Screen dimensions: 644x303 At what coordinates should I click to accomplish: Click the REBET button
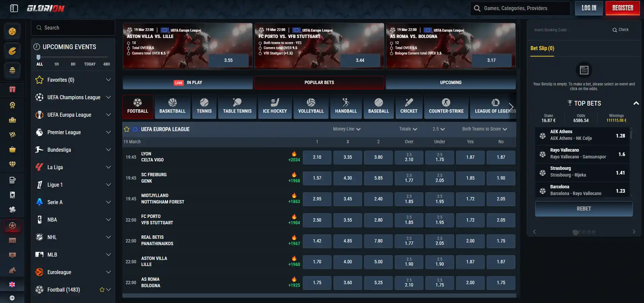[584, 209]
